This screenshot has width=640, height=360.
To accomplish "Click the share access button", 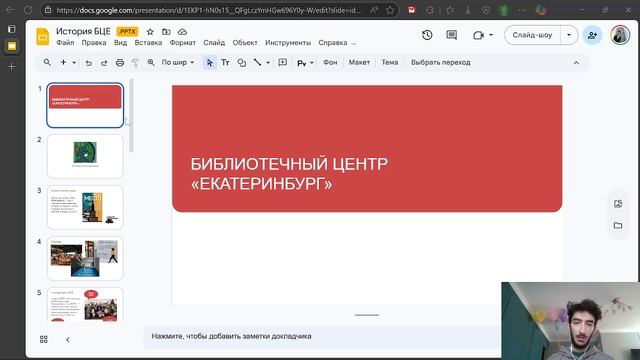I will click(592, 35).
